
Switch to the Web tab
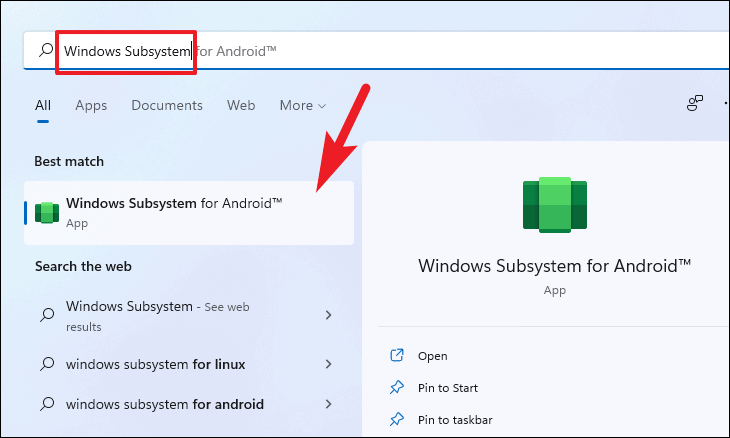click(x=241, y=106)
